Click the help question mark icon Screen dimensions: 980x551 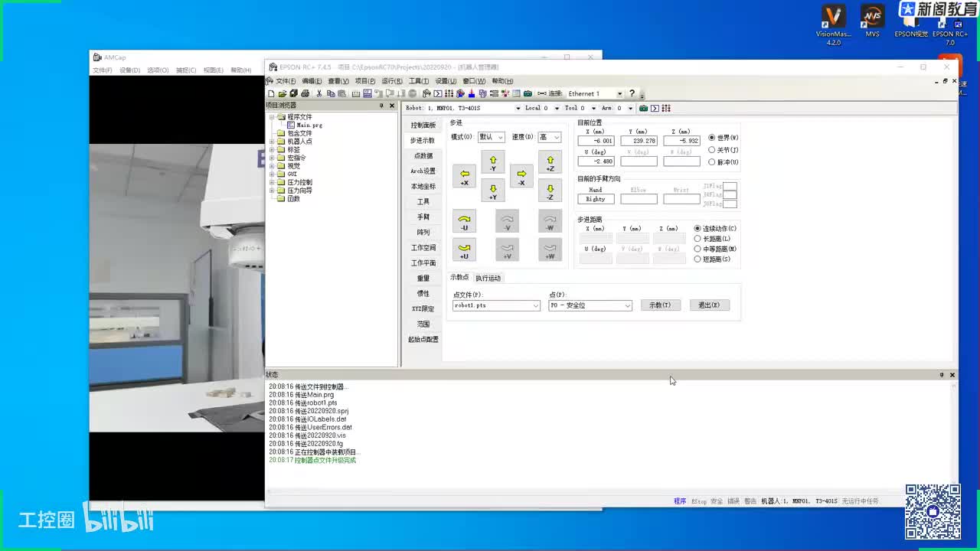tap(632, 93)
